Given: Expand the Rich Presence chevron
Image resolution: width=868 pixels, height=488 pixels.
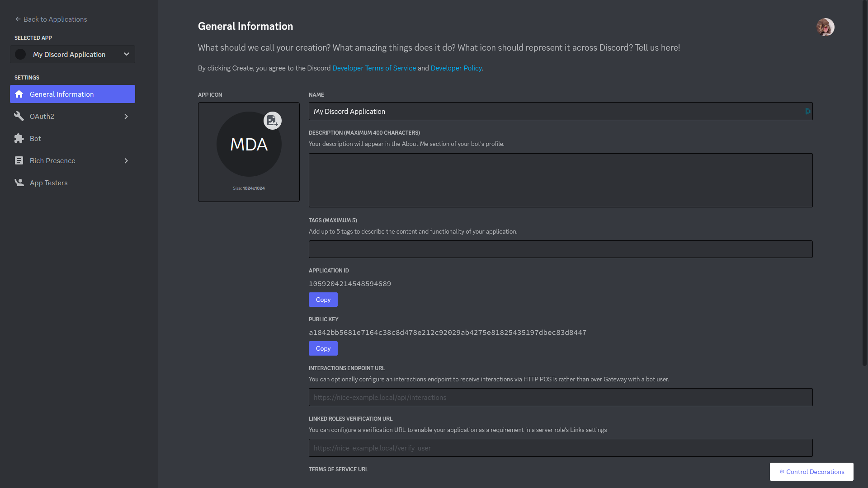Looking at the screenshot, I should tap(126, 160).
